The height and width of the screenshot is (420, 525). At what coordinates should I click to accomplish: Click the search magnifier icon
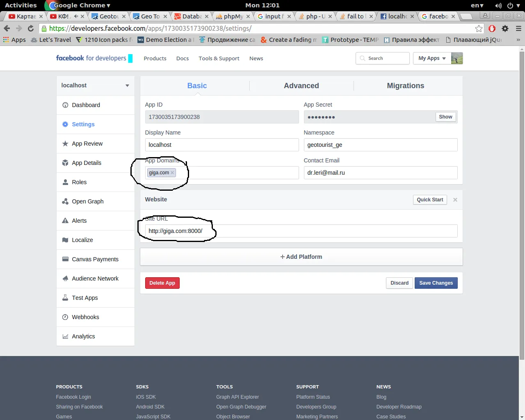(x=363, y=58)
